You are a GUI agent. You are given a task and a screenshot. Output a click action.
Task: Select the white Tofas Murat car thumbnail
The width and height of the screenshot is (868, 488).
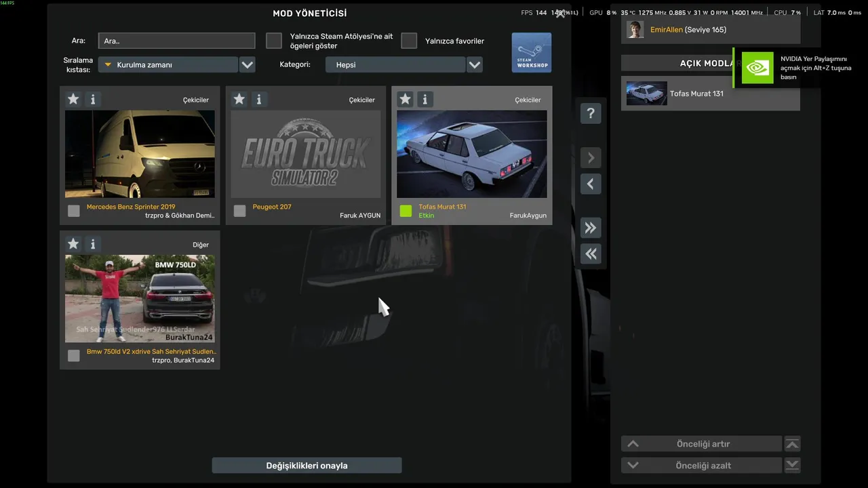pyautogui.click(x=472, y=154)
